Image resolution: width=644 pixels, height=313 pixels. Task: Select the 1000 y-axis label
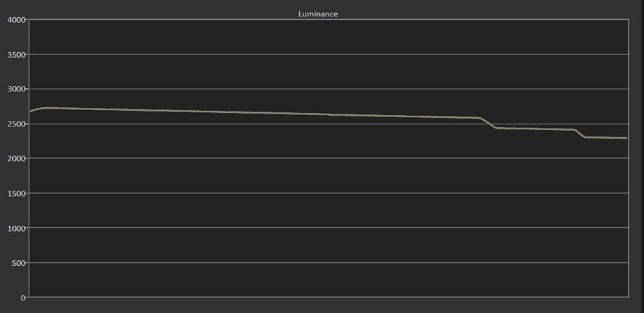coord(16,228)
